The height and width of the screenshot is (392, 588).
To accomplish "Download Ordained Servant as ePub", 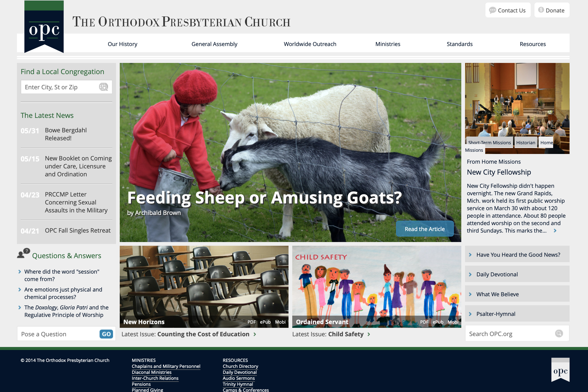I will 438,322.
